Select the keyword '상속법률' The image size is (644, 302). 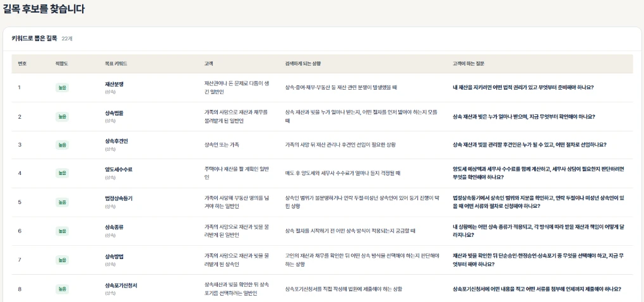[x=114, y=113]
